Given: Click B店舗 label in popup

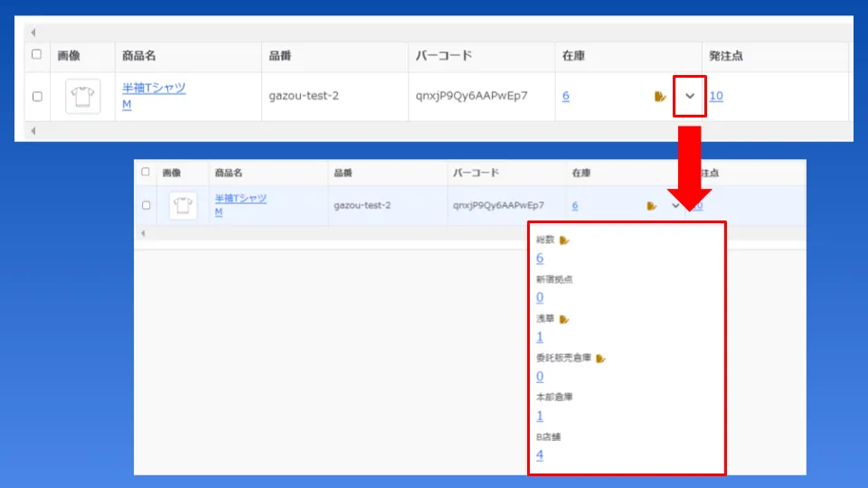Looking at the screenshot, I should 548,437.
